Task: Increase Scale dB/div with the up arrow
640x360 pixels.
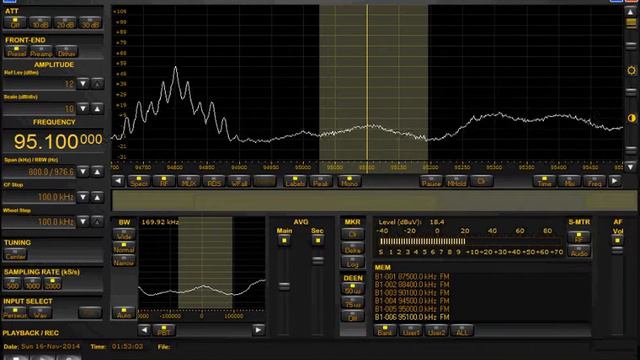Action: tap(97, 109)
